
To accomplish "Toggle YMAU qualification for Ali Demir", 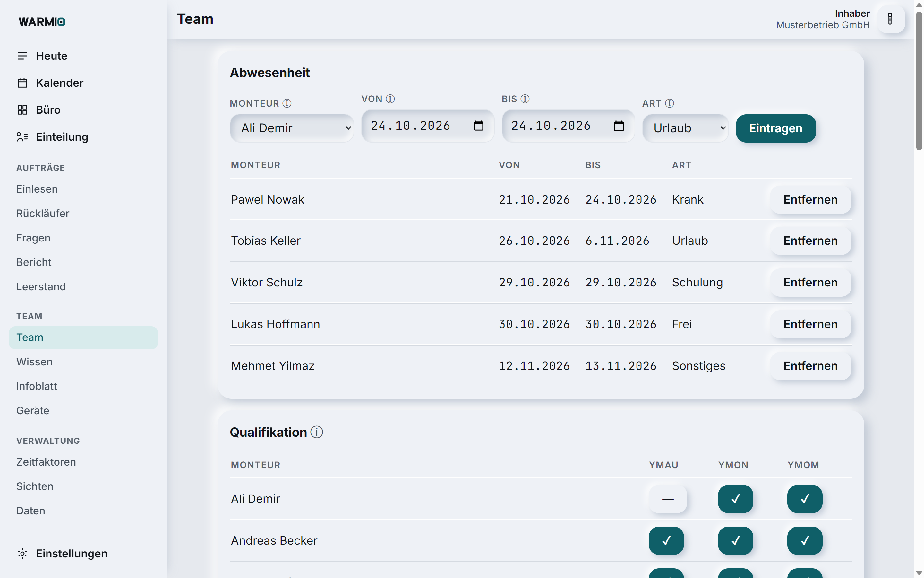I will (x=667, y=499).
